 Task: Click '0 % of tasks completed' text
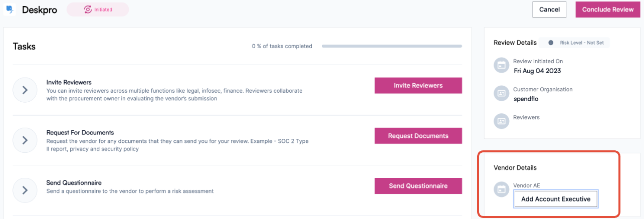click(282, 46)
